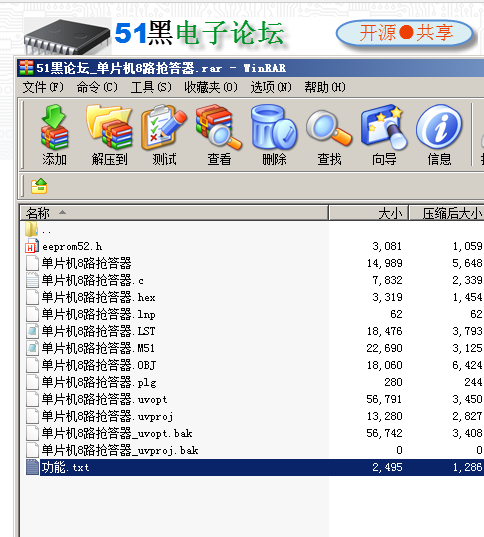
Task: Select file 单片机8路抢答器.plg
Action: pyautogui.click(x=99, y=382)
